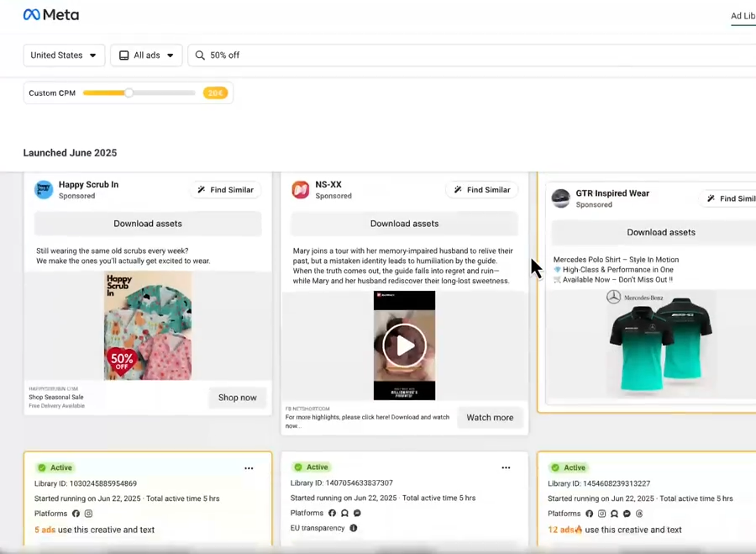This screenshot has height=554, width=756.
Task: Click Active status icon on ad 1407054633837307
Action: (x=298, y=467)
